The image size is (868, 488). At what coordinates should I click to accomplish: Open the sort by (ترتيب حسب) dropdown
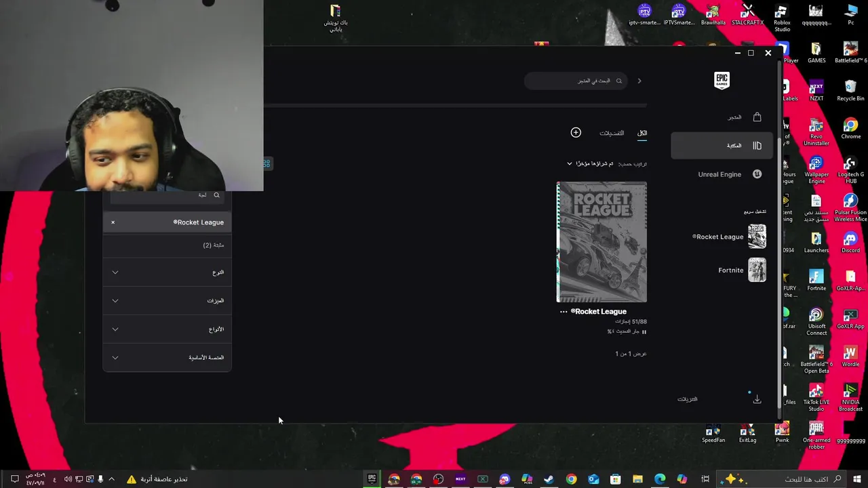(x=590, y=163)
